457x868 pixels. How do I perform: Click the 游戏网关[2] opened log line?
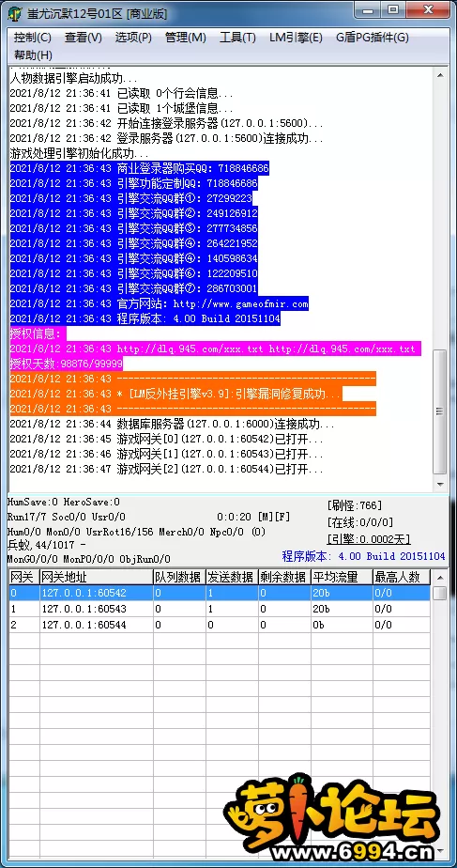tap(166, 470)
